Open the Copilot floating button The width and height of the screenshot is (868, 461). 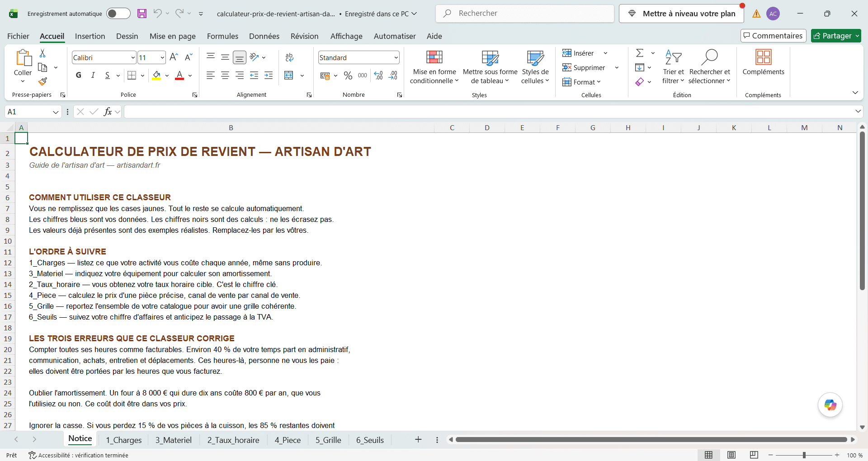pos(830,405)
